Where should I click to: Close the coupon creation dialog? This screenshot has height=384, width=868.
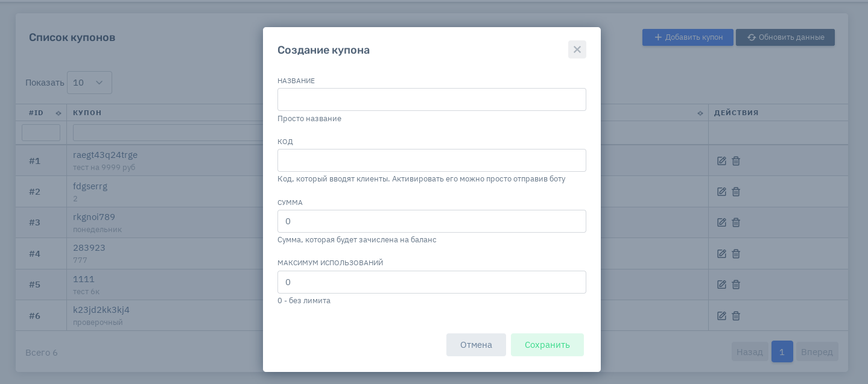pyautogui.click(x=577, y=49)
